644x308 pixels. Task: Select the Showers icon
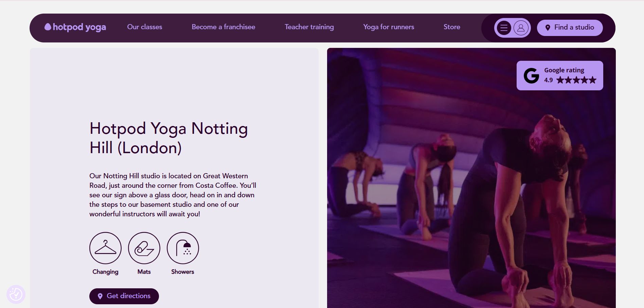pos(182,248)
